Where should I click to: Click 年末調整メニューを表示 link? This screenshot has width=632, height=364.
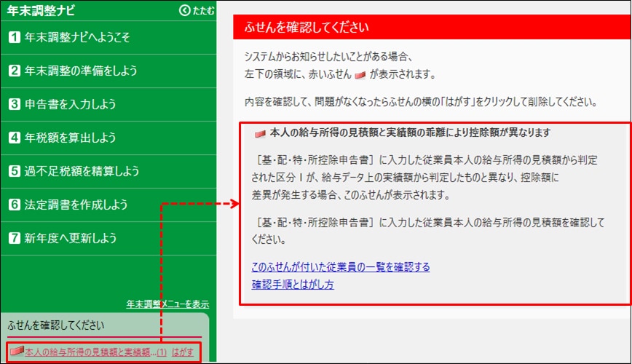(167, 304)
